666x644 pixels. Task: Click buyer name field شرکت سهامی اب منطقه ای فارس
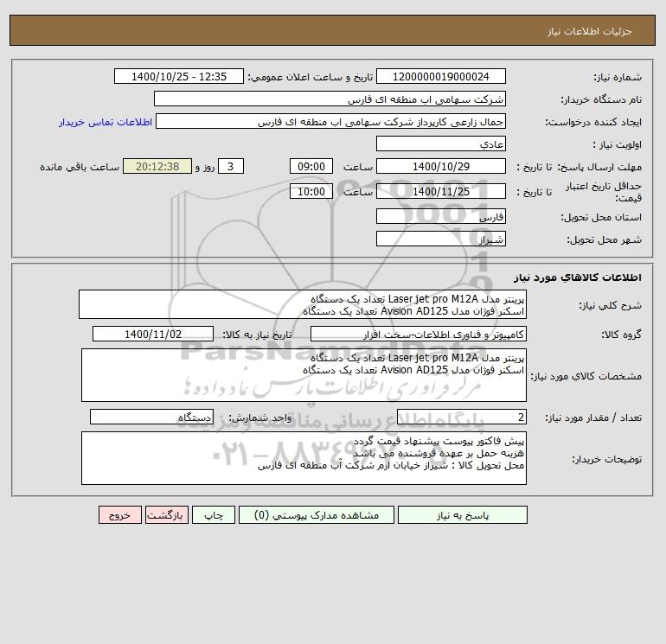click(330, 99)
